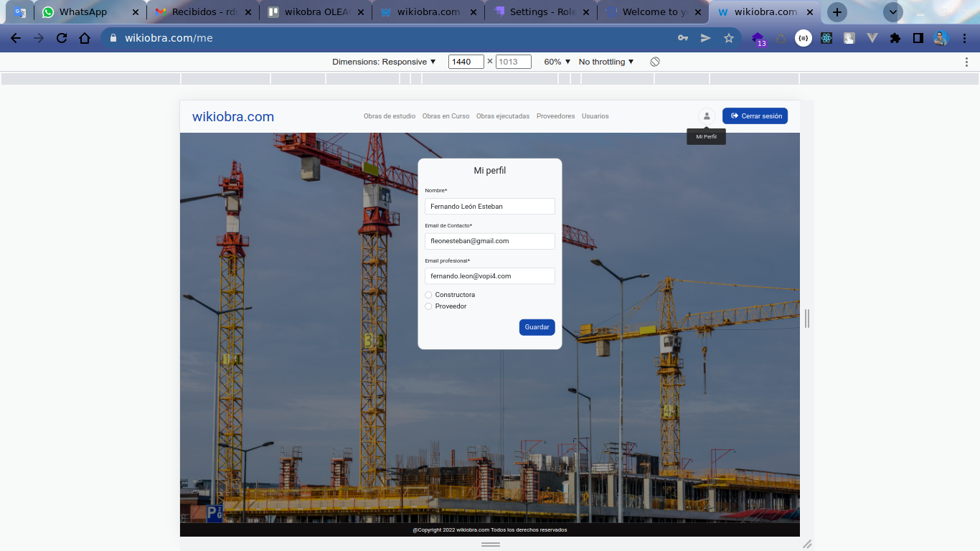Select the Proveedor radio option

point(429,306)
